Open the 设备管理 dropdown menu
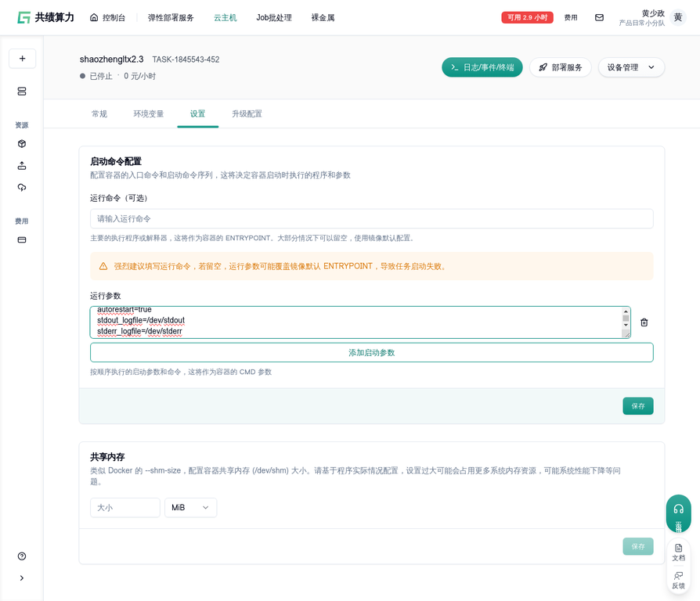 (x=631, y=67)
